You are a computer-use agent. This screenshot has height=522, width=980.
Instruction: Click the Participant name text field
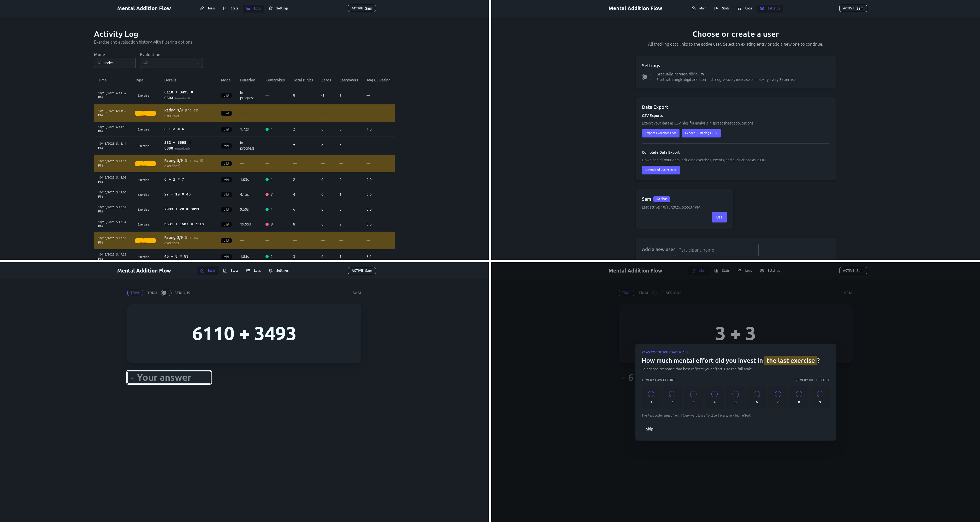click(716, 250)
